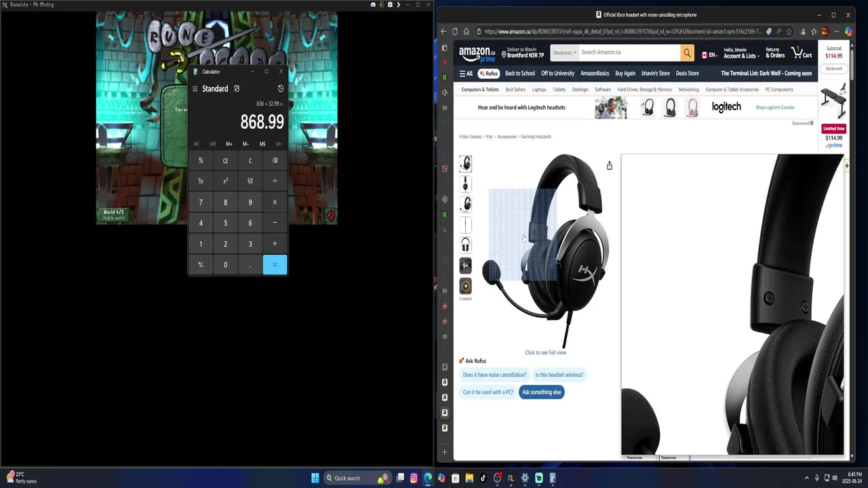
Task: Open Calculator history panel
Action: click(281, 89)
